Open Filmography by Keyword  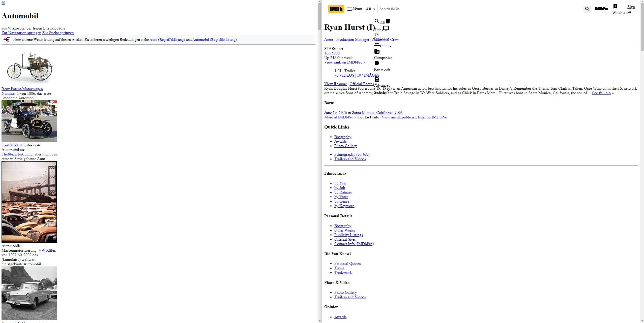click(344, 206)
